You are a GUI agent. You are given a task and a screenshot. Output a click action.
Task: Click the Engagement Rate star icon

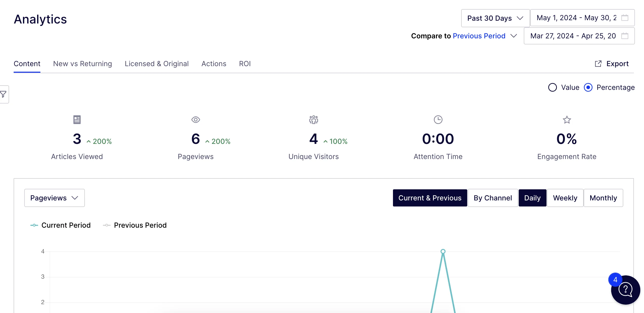pyautogui.click(x=567, y=120)
